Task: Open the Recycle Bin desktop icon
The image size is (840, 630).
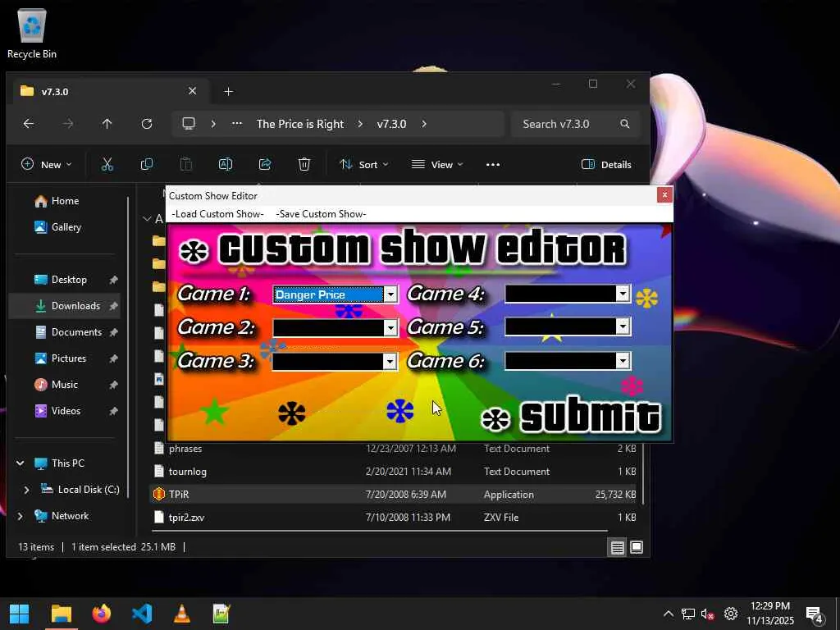Action: pos(32,34)
